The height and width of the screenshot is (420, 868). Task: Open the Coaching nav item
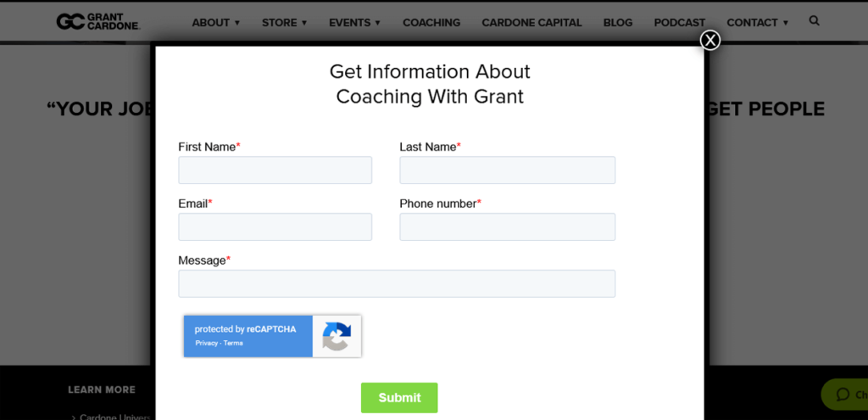(x=431, y=23)
